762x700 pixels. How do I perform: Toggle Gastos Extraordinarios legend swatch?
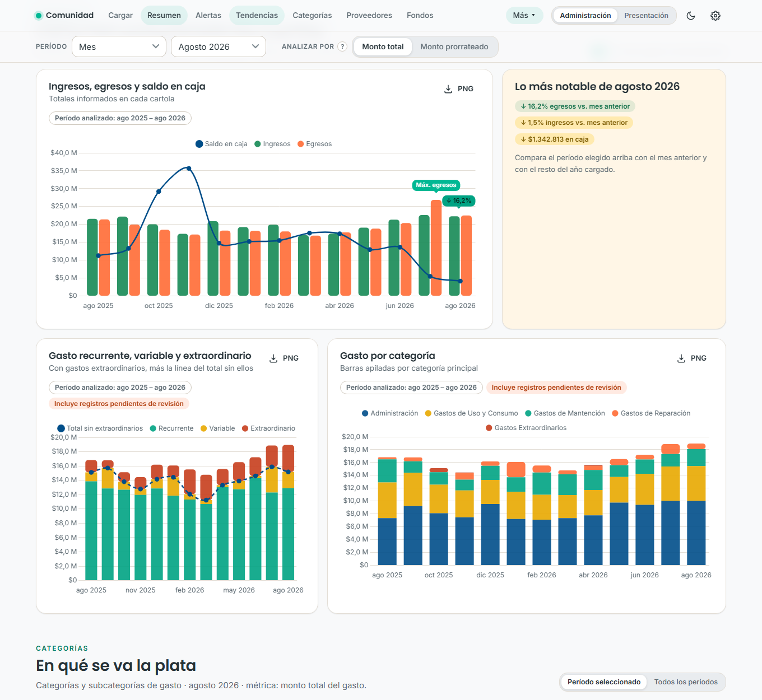(x=489, y=428)
